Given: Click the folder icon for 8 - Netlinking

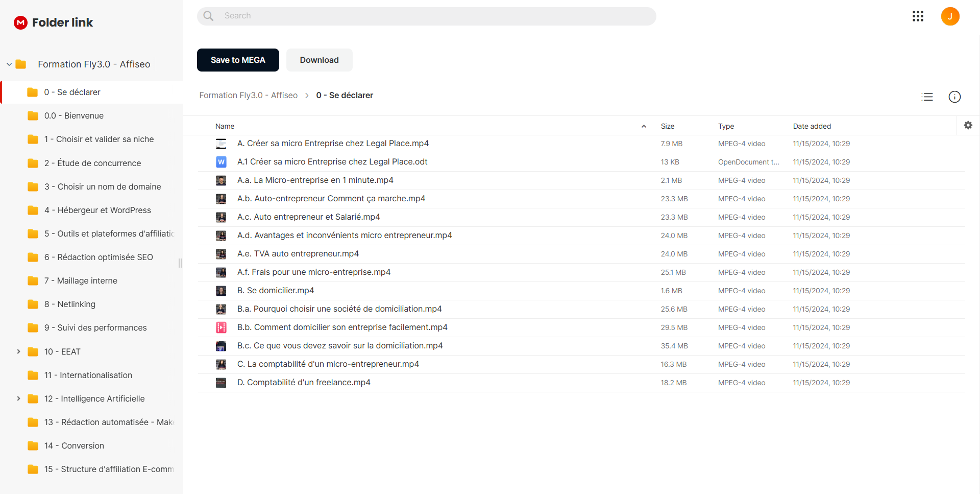Looking at the screenshot, I should (33, 304).
